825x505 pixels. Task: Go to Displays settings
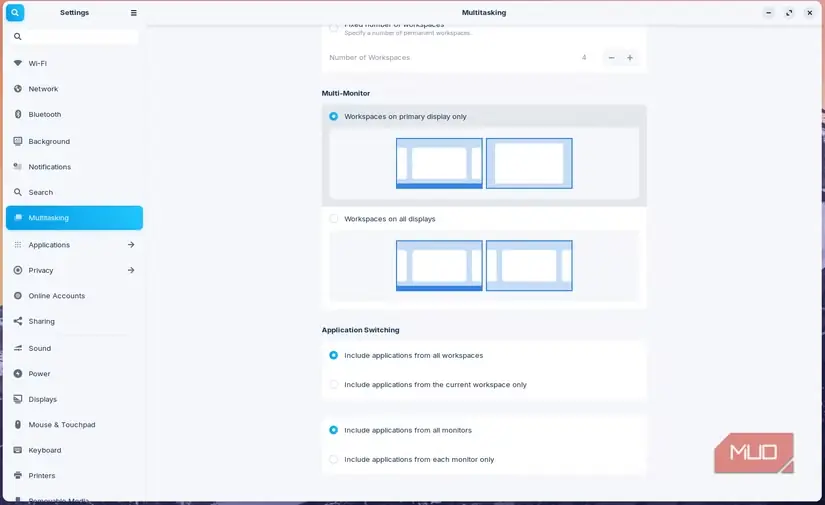[x=74, y=399]
